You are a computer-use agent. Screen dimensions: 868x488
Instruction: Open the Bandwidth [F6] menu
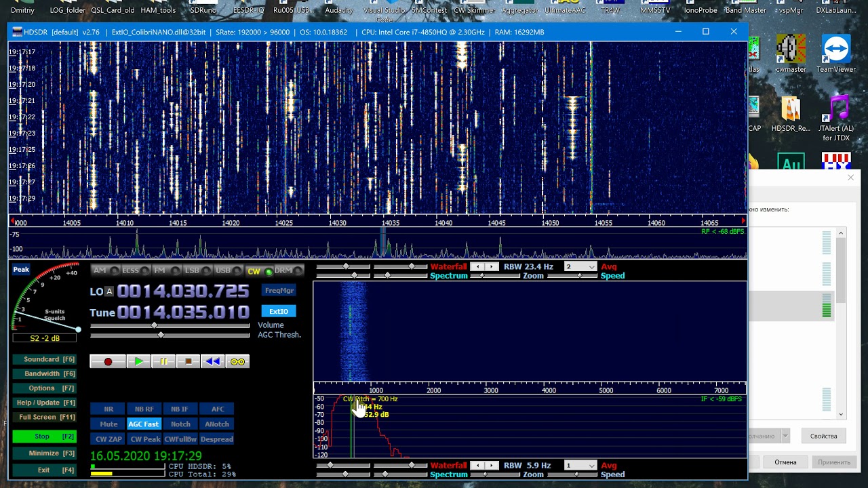click(44, 374)
